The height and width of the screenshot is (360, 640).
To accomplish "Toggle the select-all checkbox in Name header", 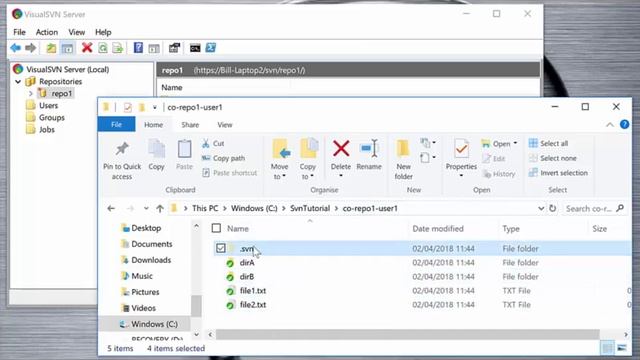I will pos(216,228).
